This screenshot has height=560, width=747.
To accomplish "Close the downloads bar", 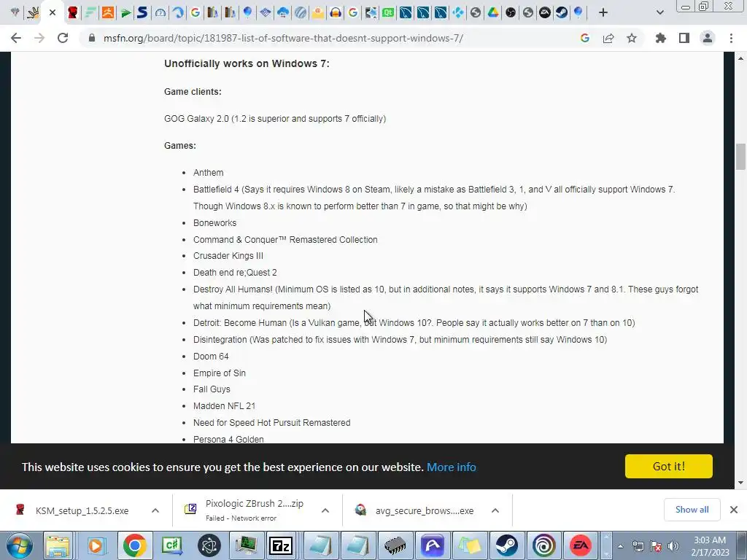I will 734,510.
